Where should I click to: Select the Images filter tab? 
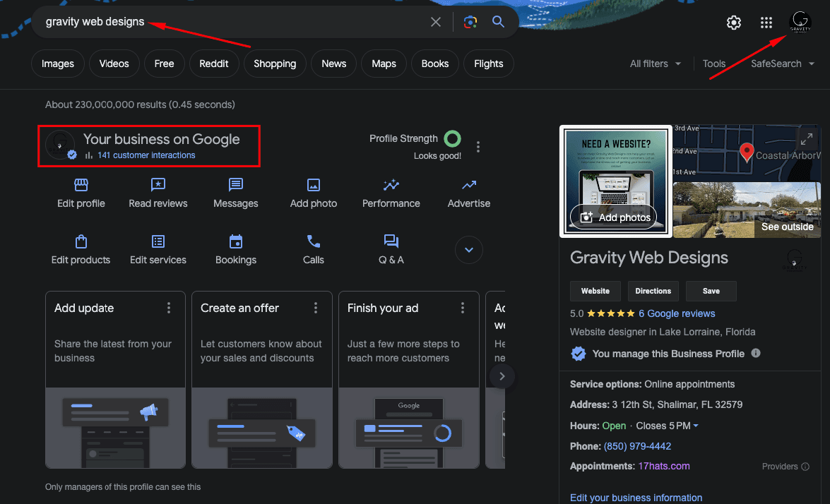(58, 64)
